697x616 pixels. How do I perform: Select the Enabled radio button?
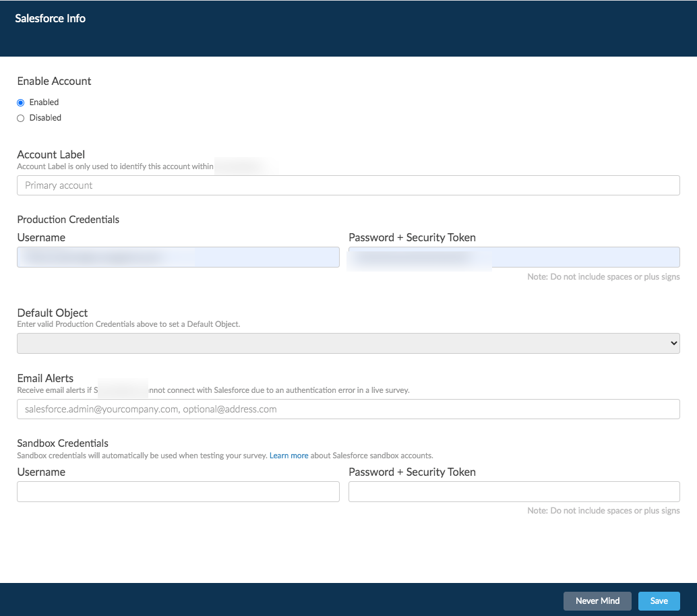point(20,102)
